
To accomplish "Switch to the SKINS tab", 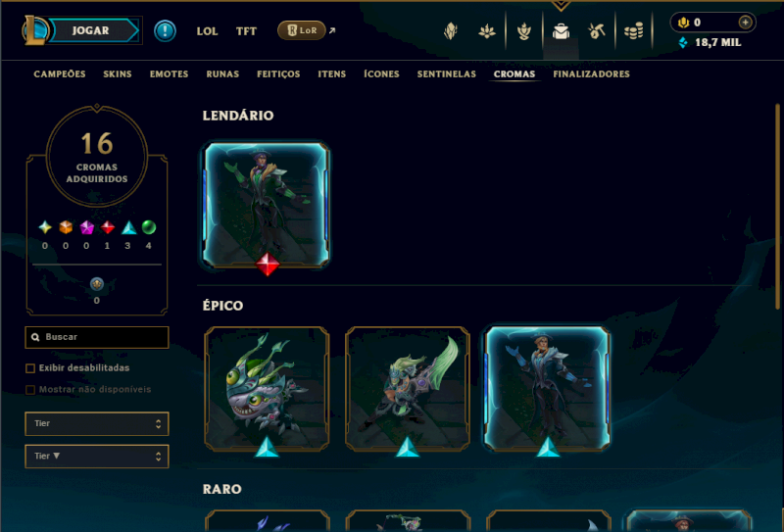I will click(x=118, y=74).
